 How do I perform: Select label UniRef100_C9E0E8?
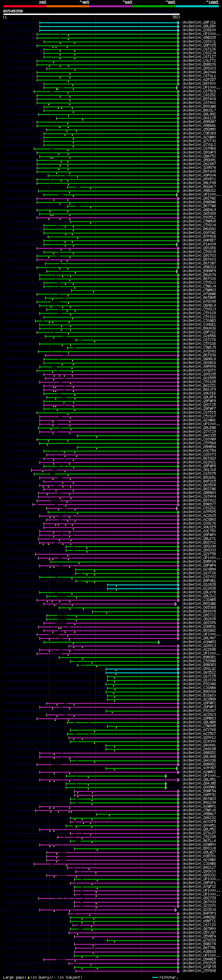(x=199, y=133)
